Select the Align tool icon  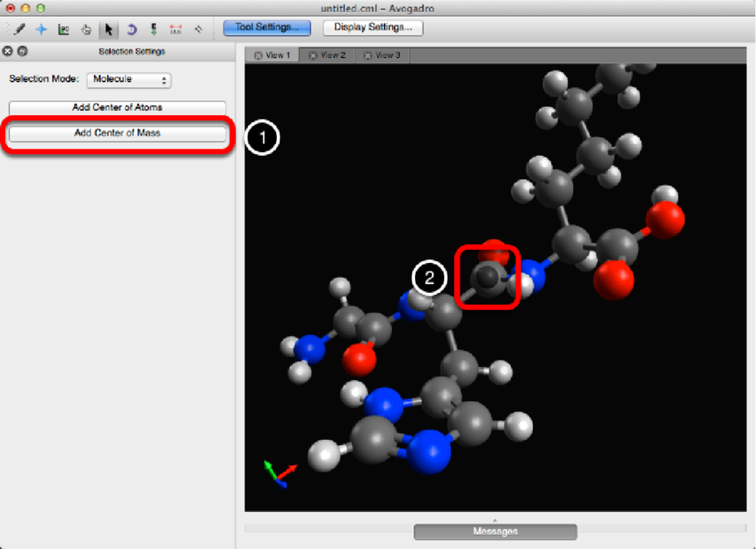point(199,29)
